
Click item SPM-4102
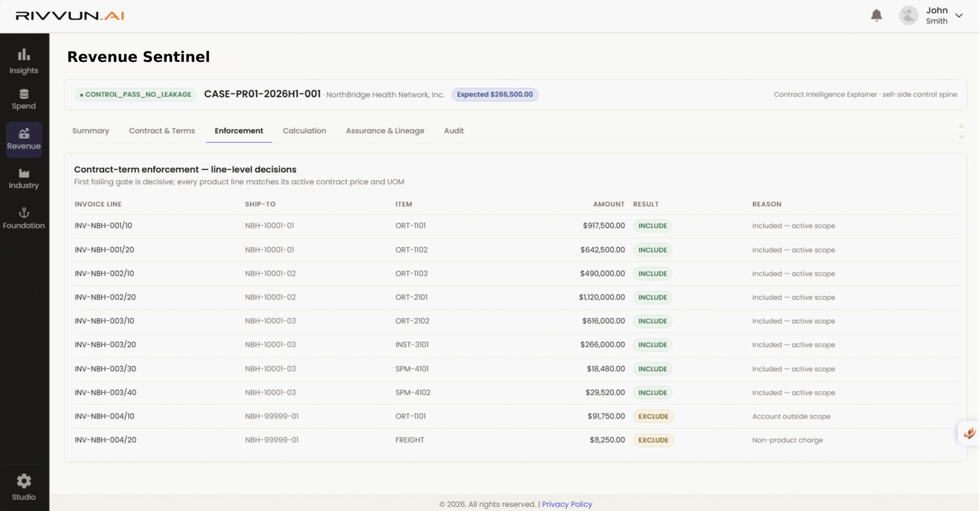coord(413,392)
